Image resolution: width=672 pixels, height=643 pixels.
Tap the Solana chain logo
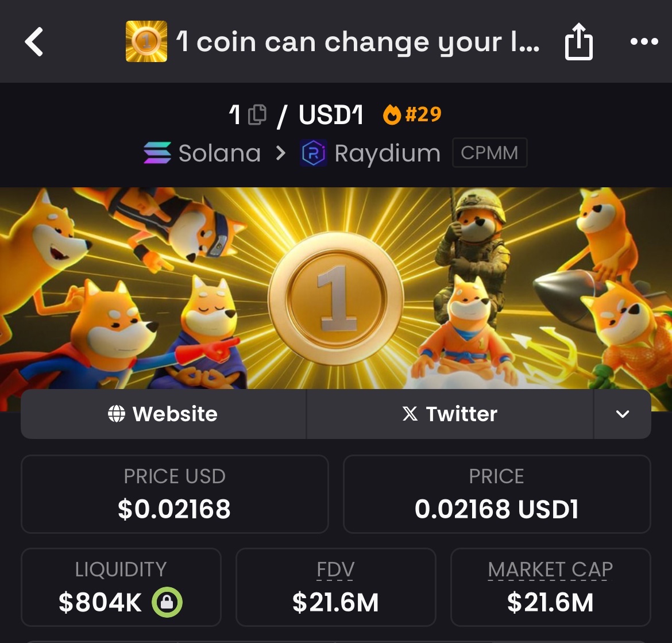pyautogui.click(x=157, y=153)
